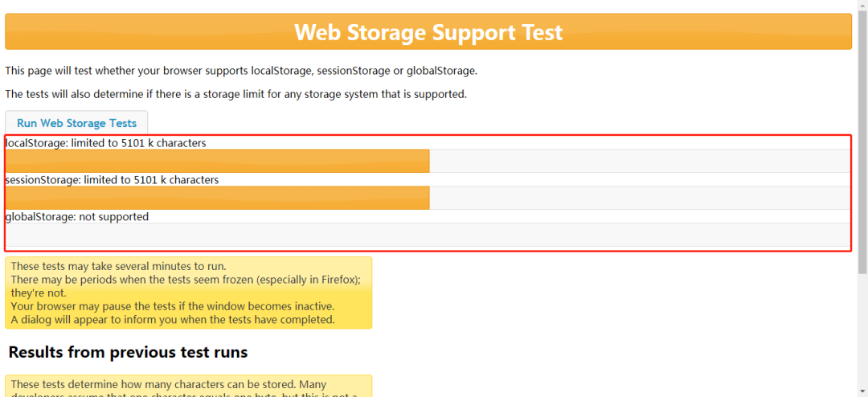Click the lower yellow 'how many characters' note

click(169, 385)
